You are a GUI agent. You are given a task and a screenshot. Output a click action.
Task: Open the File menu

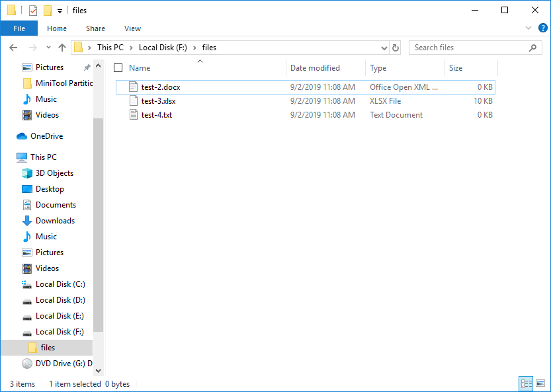(x=19, y=28)
